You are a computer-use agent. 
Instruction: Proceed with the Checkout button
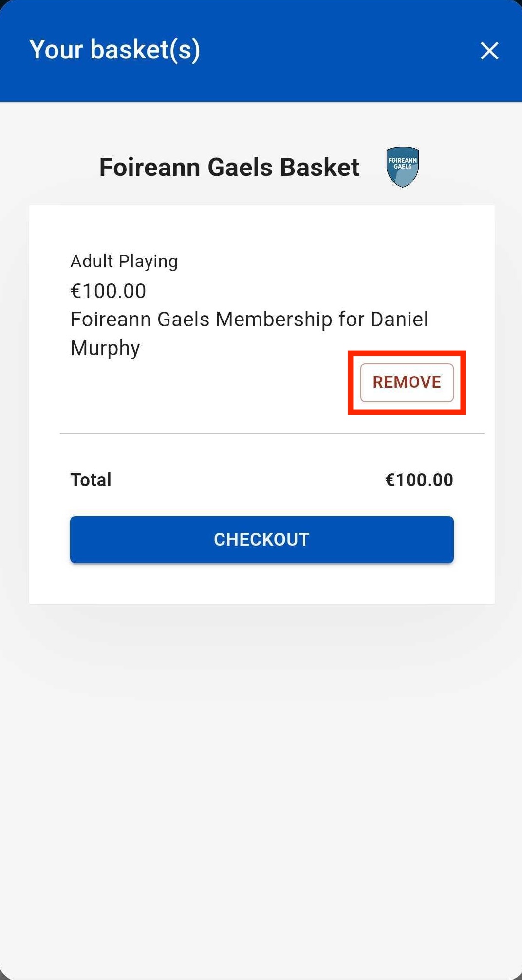point(262,539)
